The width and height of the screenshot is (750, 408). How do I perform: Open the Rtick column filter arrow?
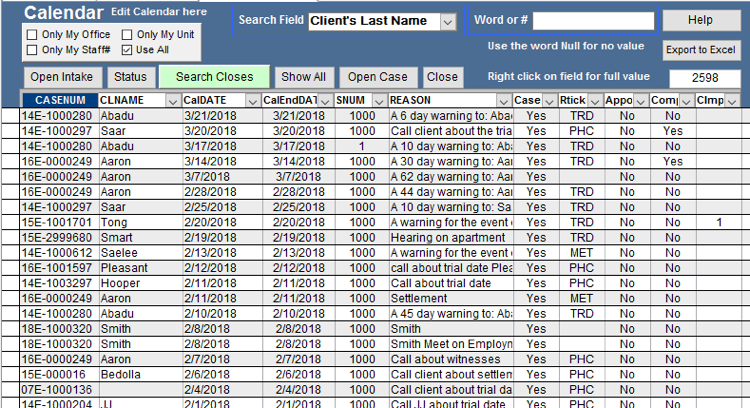click(x=596, y=100)
